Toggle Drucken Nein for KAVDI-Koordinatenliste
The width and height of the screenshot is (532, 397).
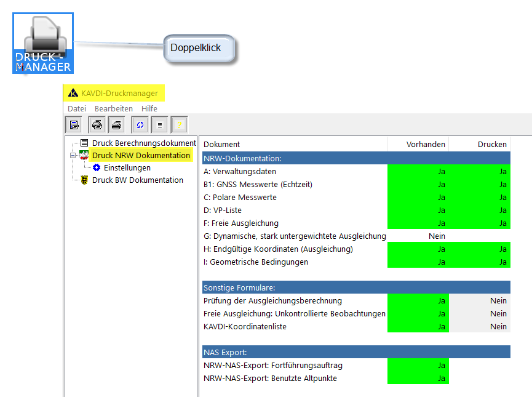point(480,326)
